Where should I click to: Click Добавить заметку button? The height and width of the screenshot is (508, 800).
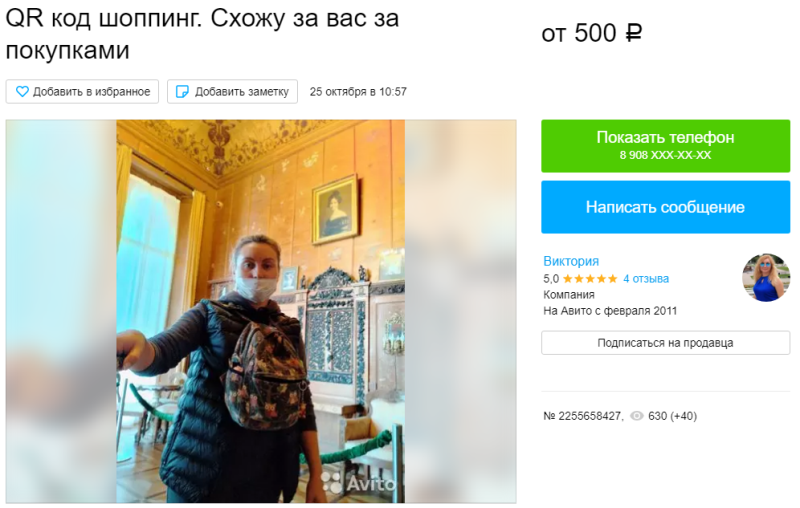pos(232,92)
